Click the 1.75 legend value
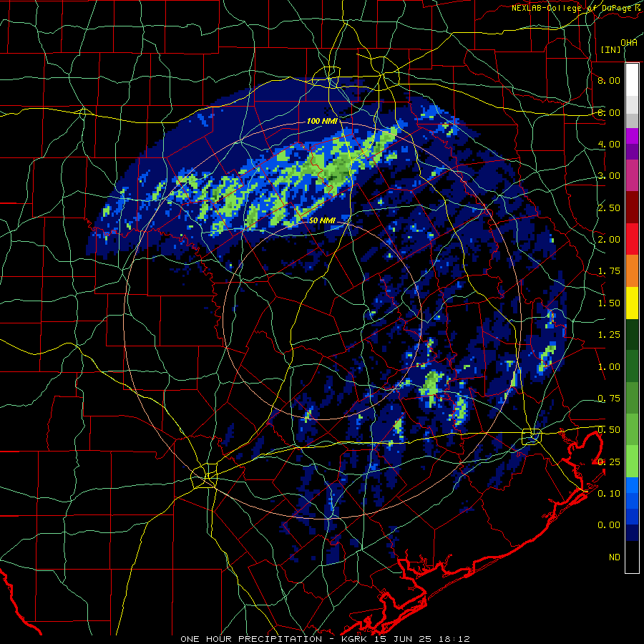This screenshot has height=644, width=644. (609, 271)
